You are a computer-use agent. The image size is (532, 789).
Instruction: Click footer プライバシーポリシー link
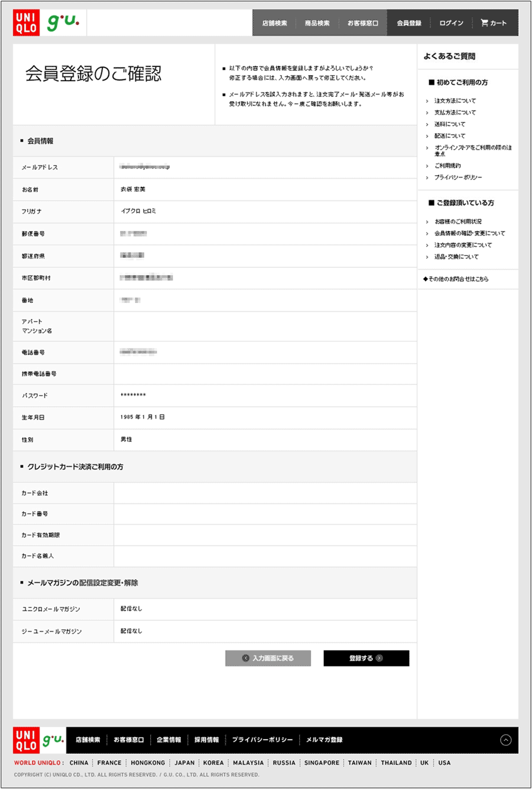[262, 740]
